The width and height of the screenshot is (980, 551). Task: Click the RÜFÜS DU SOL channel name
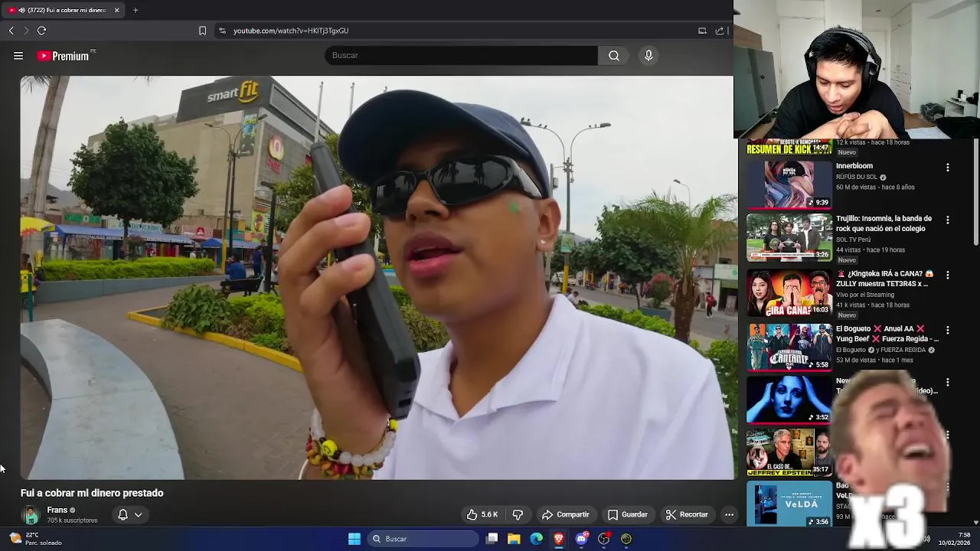[857, 177]
